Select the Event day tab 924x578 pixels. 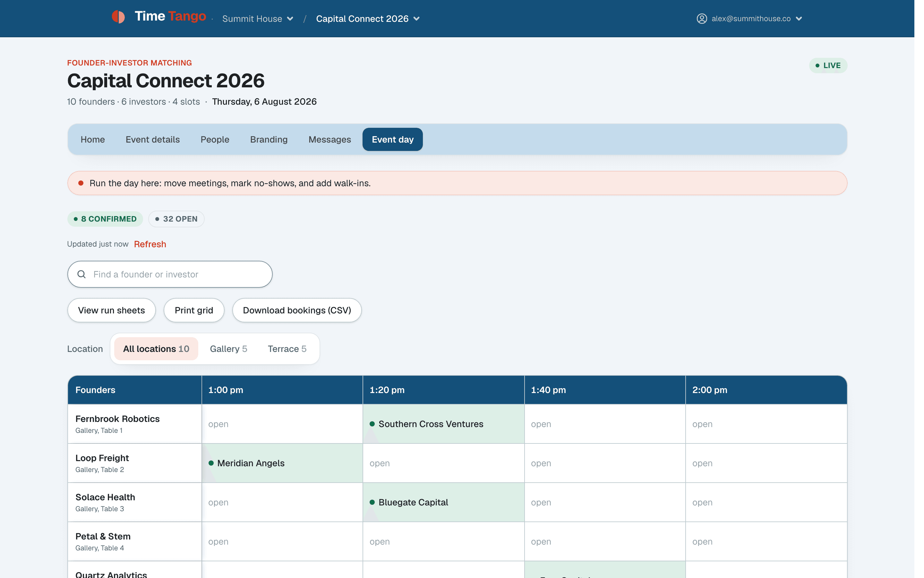[392, 140]
